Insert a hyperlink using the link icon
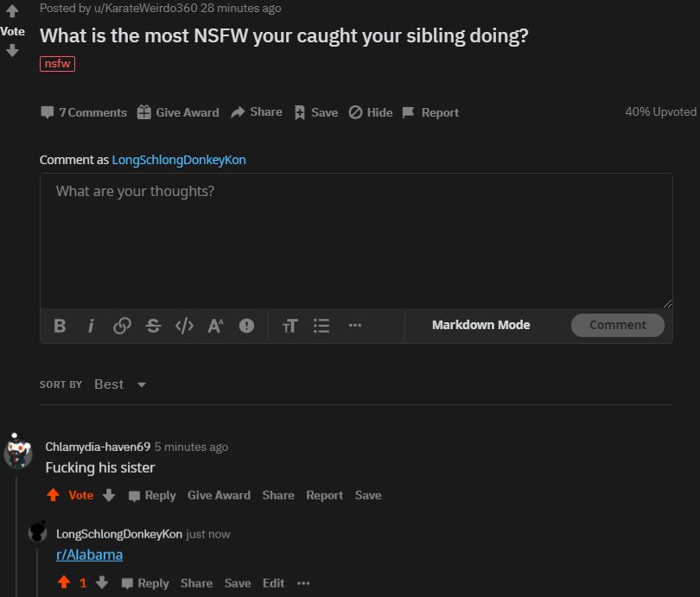Screen dimensions: 700x597 tap(122, 326)
